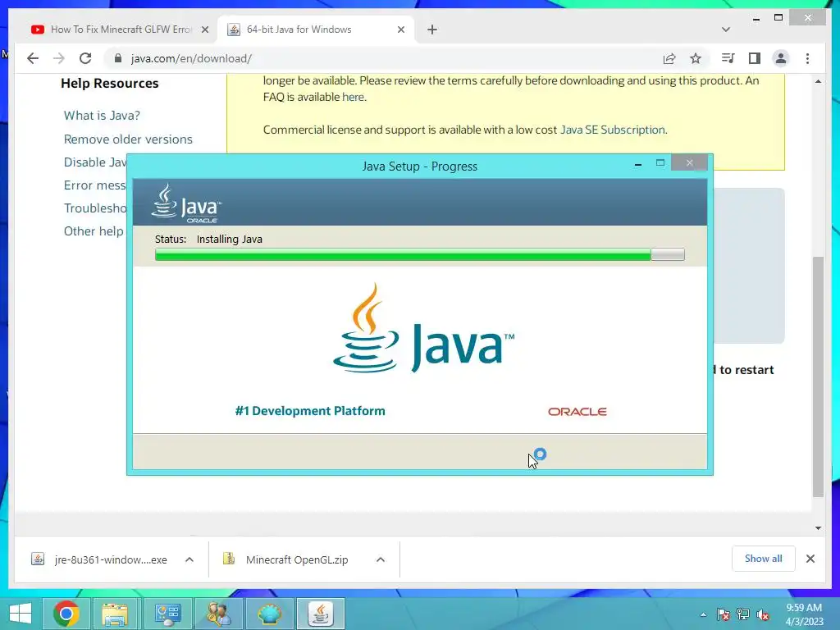Click the muted volume tray icon
840x630 pixels.
coord(763,614)
